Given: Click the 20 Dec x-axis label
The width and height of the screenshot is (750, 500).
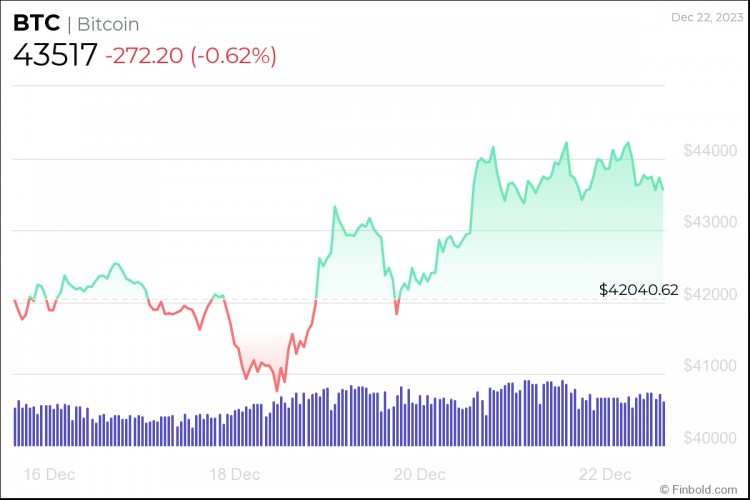Looking at the screenshot, I should (421, 472).
